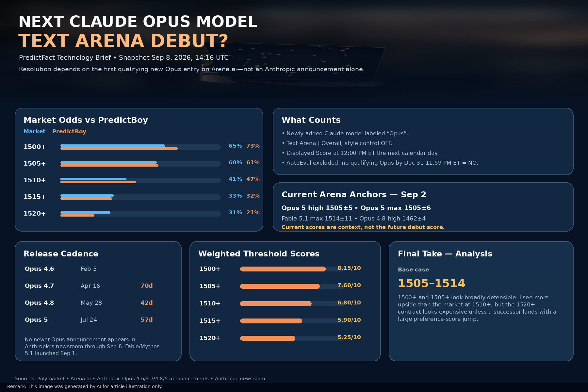Click the '65%' market value for 1500+

pos(235,146)
